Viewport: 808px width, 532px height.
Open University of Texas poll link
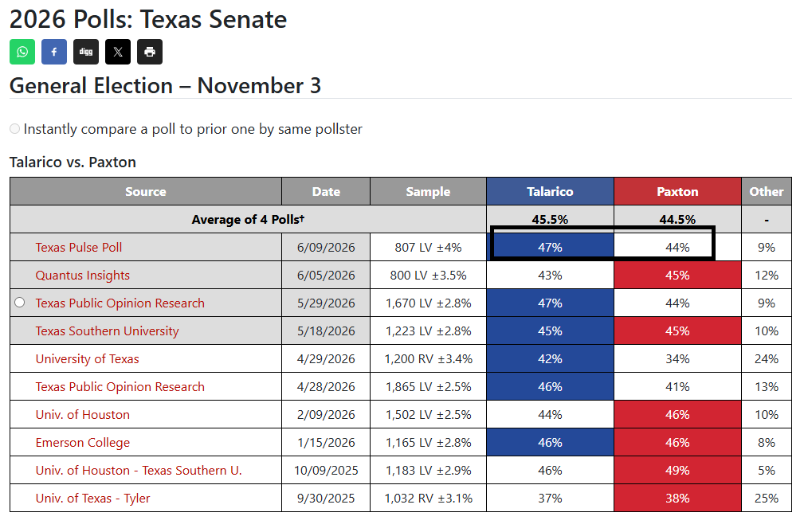pyautogui.click(x=87, y=359)
